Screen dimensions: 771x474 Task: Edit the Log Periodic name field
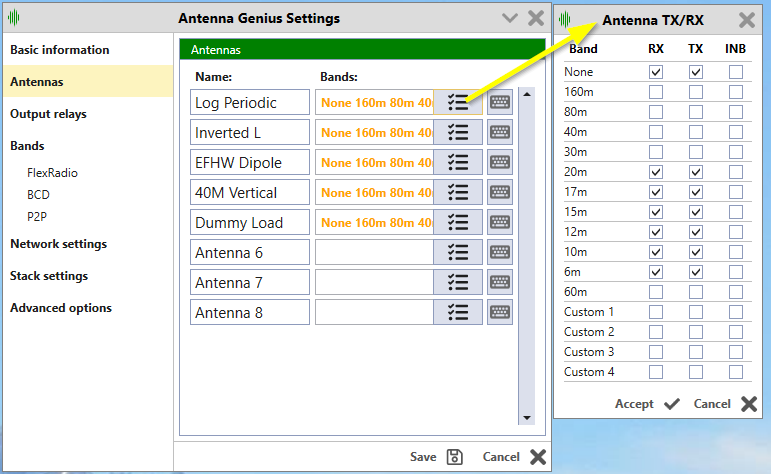[x=250, y=102]
